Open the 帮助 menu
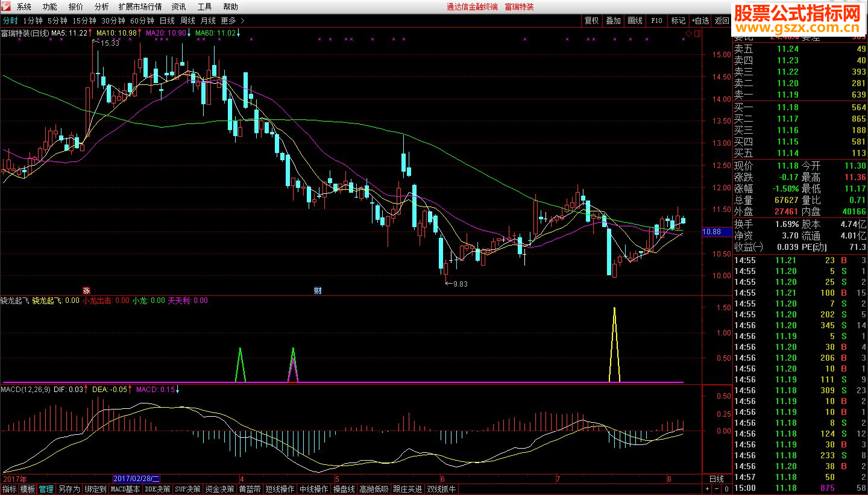The height and width of the screenshot is (495, 868). tap(231, 7)
